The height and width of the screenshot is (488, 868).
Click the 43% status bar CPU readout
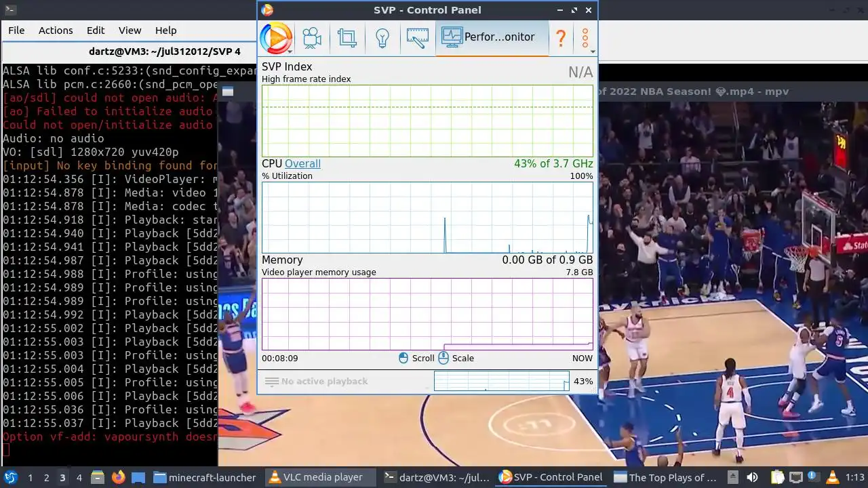coord(583,382)
